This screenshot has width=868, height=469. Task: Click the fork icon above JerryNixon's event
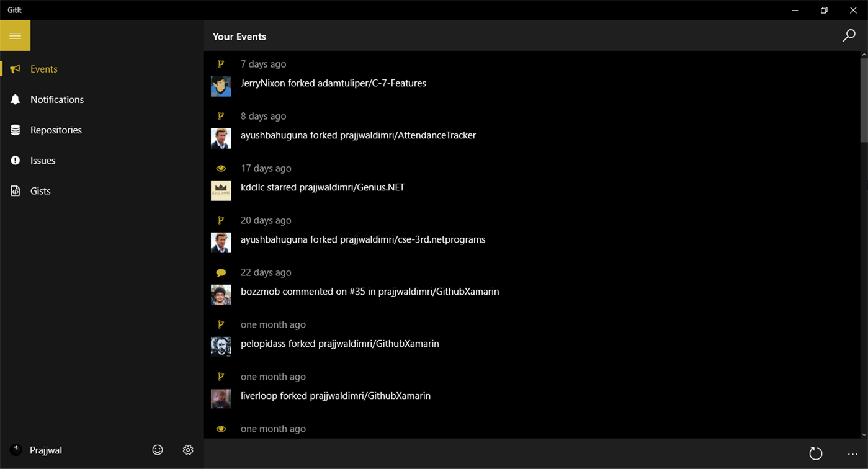(221, 63)
